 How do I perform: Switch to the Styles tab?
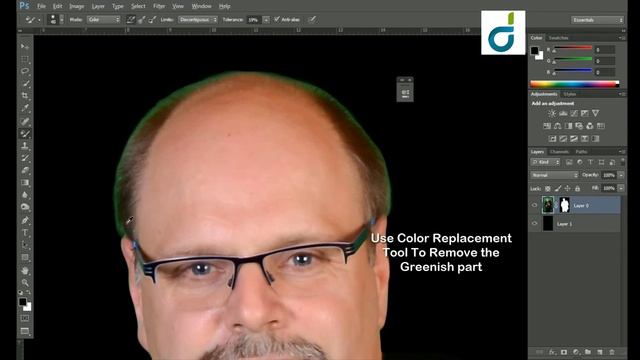569,94
